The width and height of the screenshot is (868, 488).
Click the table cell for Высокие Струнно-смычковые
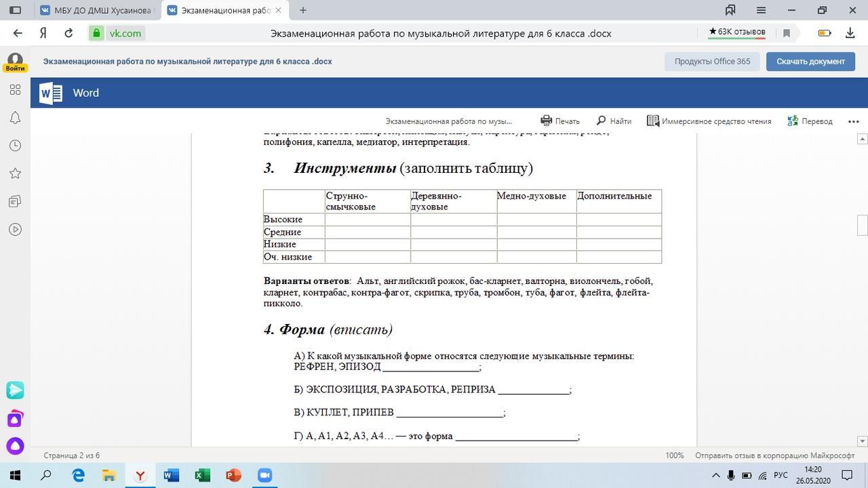click(368, 220)
